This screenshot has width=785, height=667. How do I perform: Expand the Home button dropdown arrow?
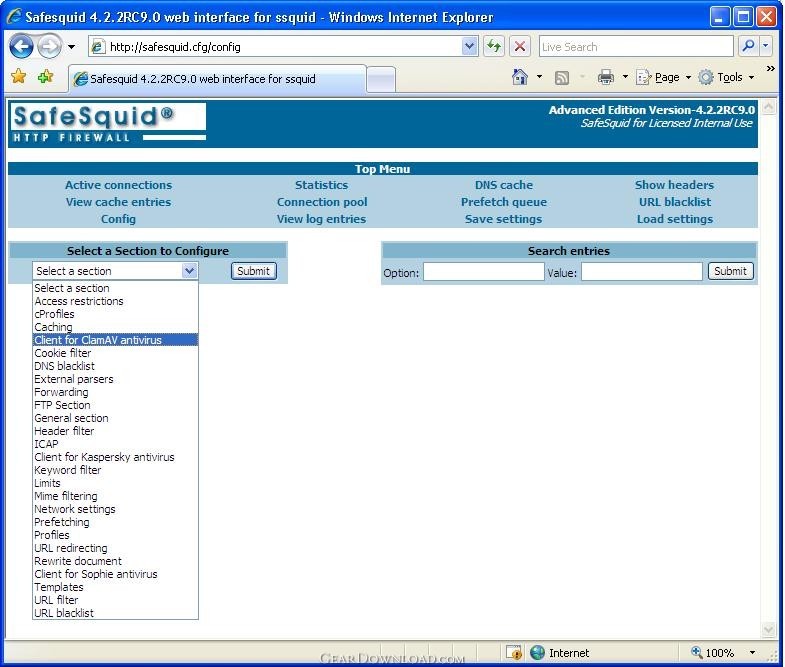pyautogui.click(x=539, y=77)
